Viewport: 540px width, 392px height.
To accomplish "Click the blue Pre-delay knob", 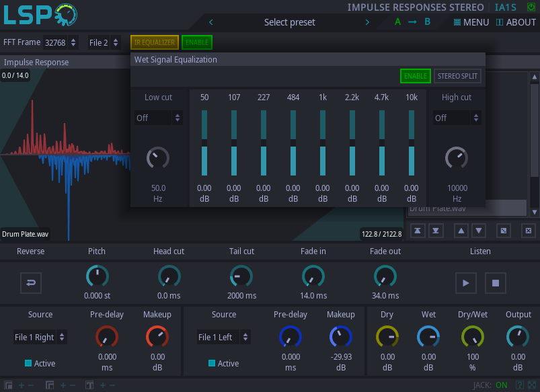I will tap(291, 337).
